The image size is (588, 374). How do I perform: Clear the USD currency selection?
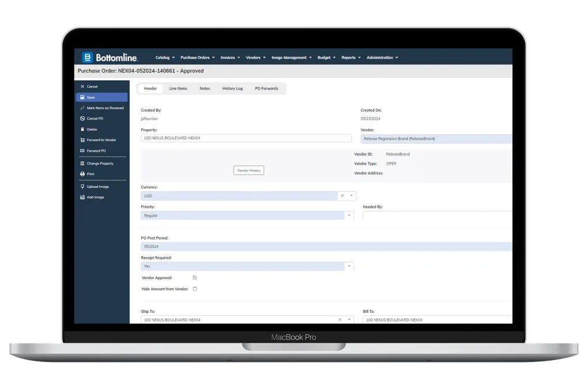coord(342,196)
